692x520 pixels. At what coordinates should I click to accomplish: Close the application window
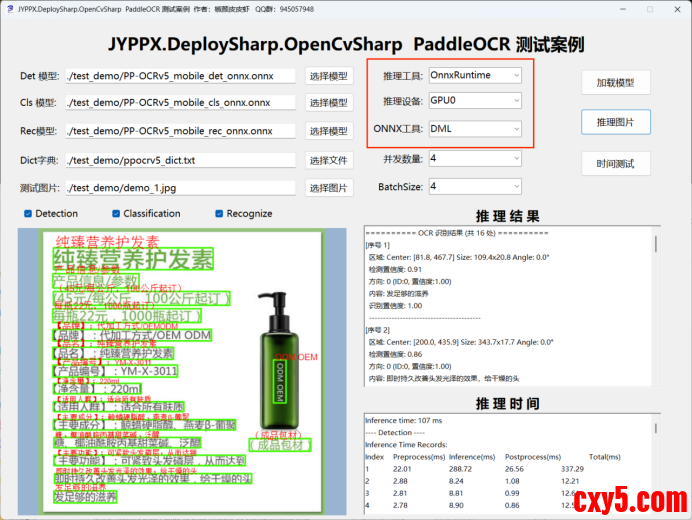677,9
